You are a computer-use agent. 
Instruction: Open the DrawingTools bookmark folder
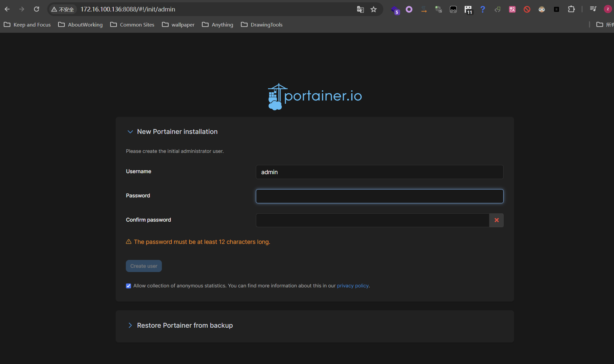262,25
